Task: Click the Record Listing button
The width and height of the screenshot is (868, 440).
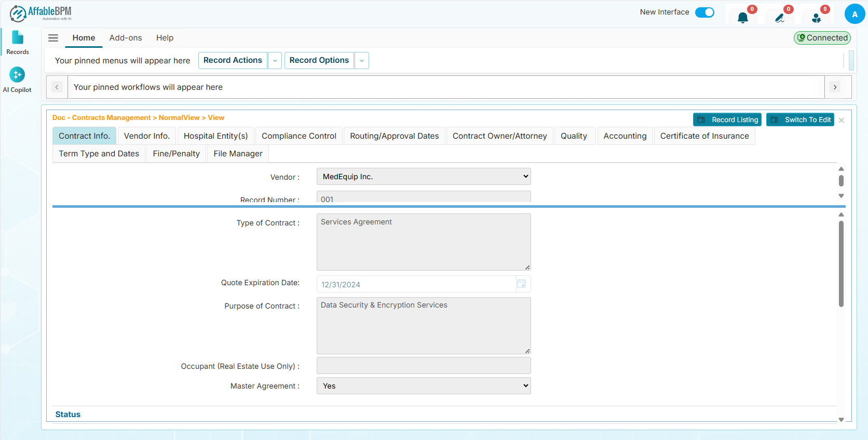Action: pos(727,119)
